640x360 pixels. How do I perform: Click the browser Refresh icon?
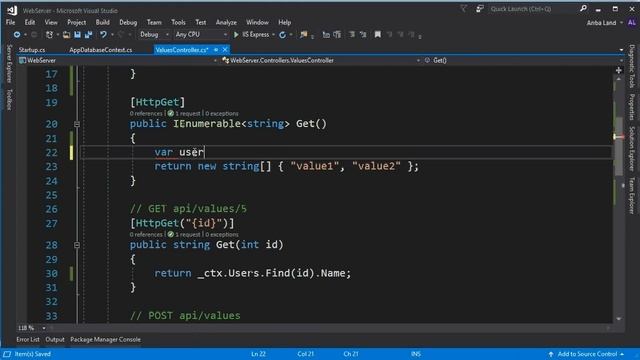tap(282, 35)
